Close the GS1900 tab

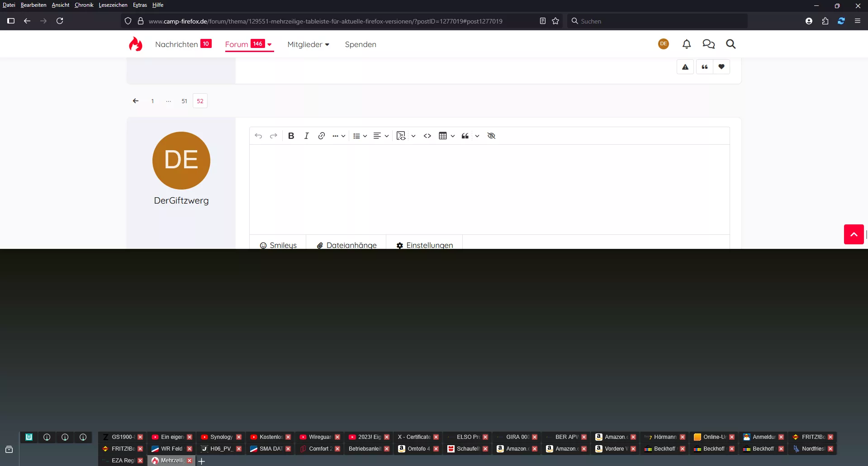pyautogui.click(x=140, y=437)
